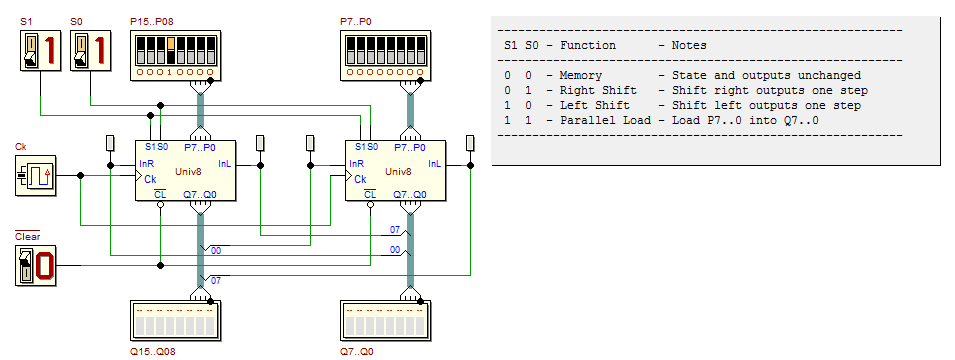Select the S1 label text

tap(26, 21)
